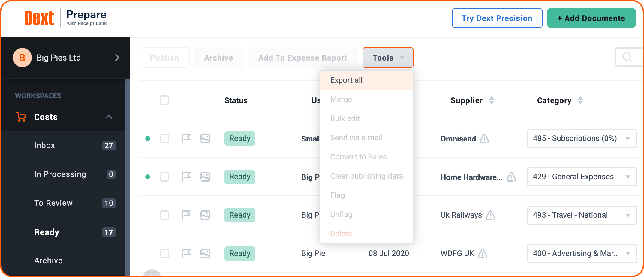Tick the select-all header checkbox
This screenshot has height=277, width=644.
(164, 100)
